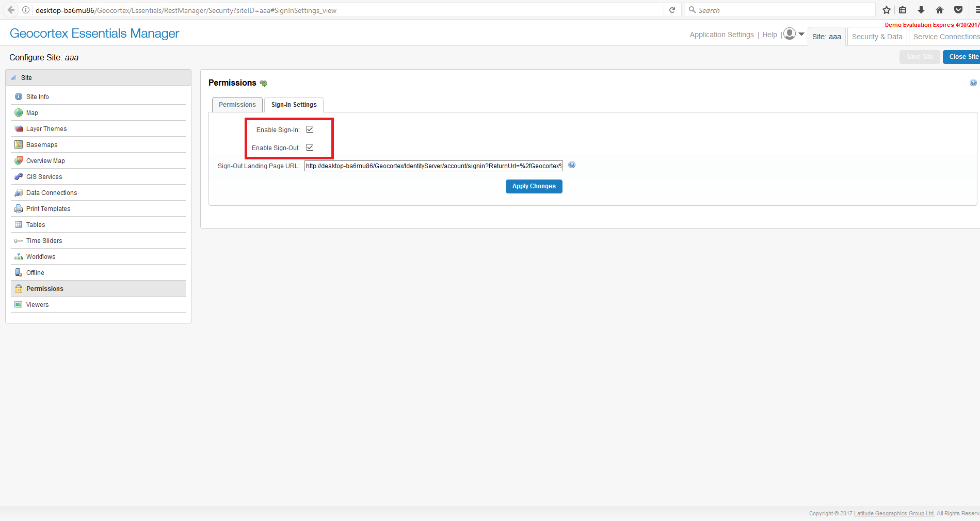Select Viewers in the sidebar
This screenshot has width=980, height=521.
point(98,304)
